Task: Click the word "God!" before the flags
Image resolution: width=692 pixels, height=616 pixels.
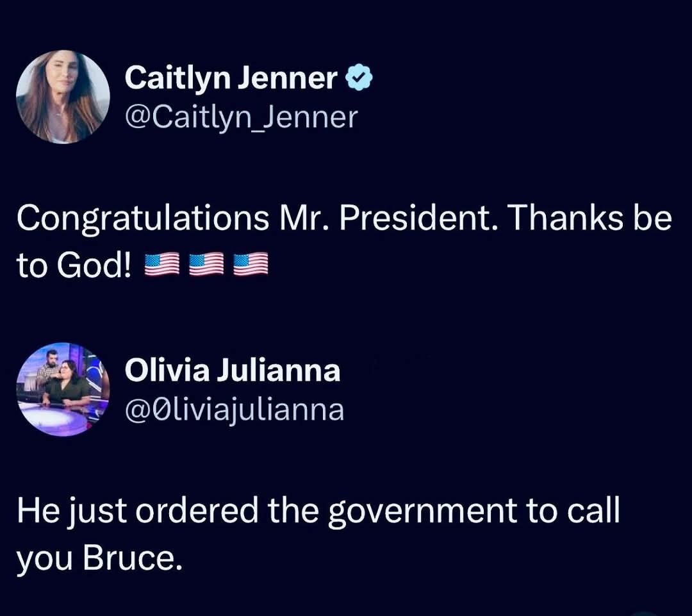Action: pyautogui.click(x=96, y=265)
